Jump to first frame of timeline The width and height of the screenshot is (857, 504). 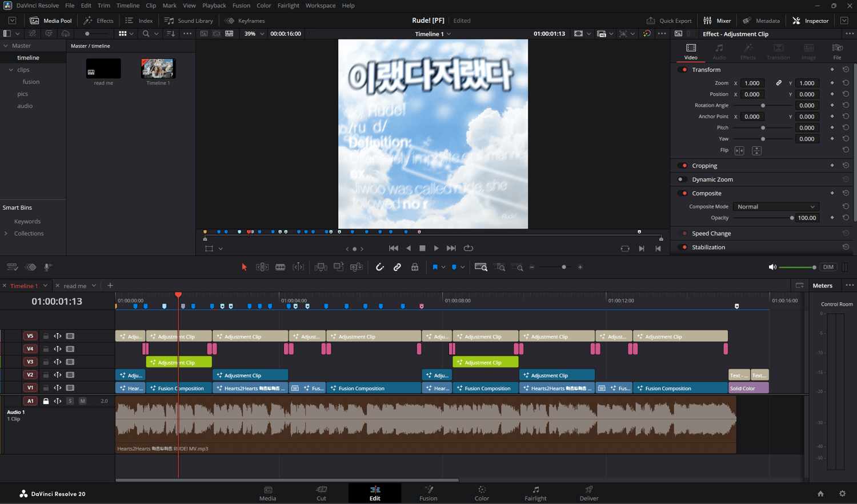coord(393,248)
